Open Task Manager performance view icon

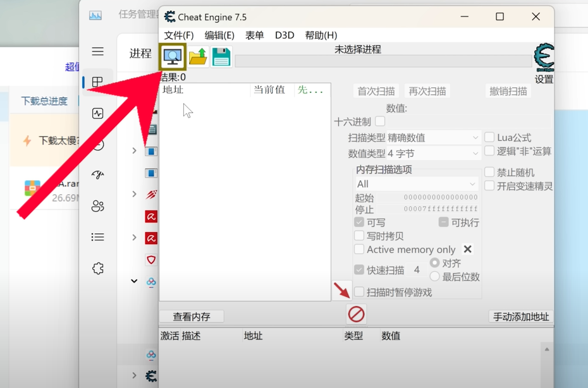97,113
